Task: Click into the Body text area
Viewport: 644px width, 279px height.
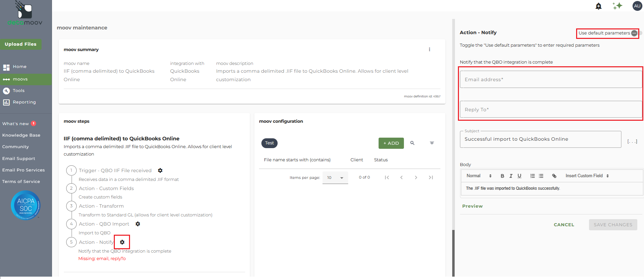Action: (x=552, y=189)
